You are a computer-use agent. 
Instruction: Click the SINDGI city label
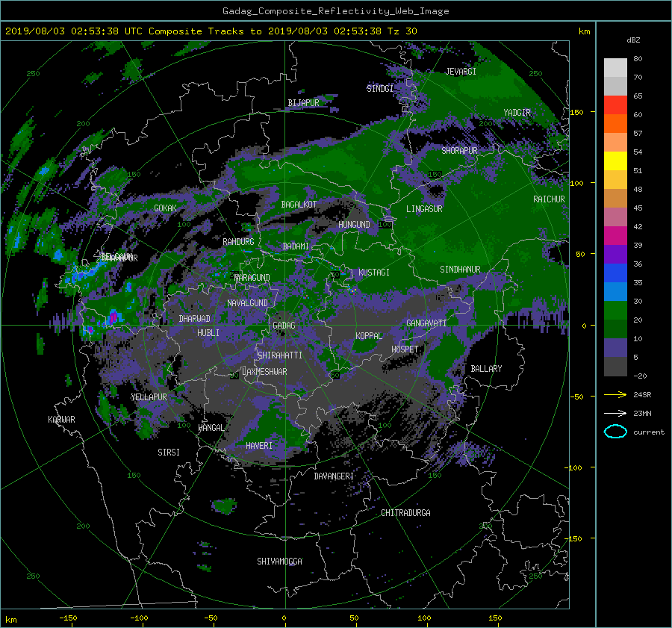[x=380, y=89]
